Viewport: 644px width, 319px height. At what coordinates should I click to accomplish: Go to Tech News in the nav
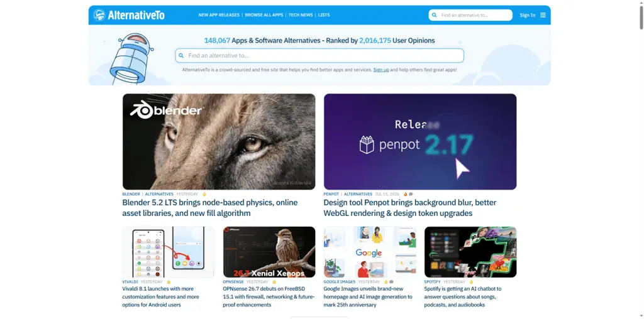(x=301, y=15)
